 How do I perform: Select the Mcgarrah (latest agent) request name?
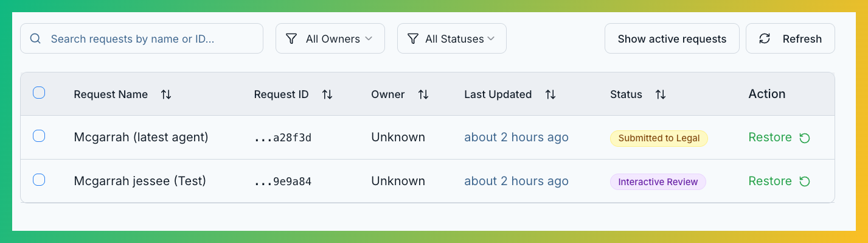coord(141,138)
